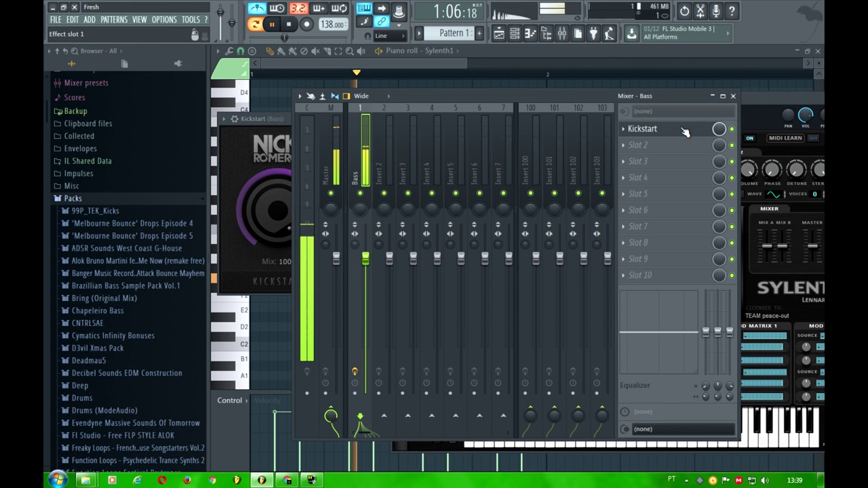Open the Slot 3 effect menu arrow

coord(623,161)
